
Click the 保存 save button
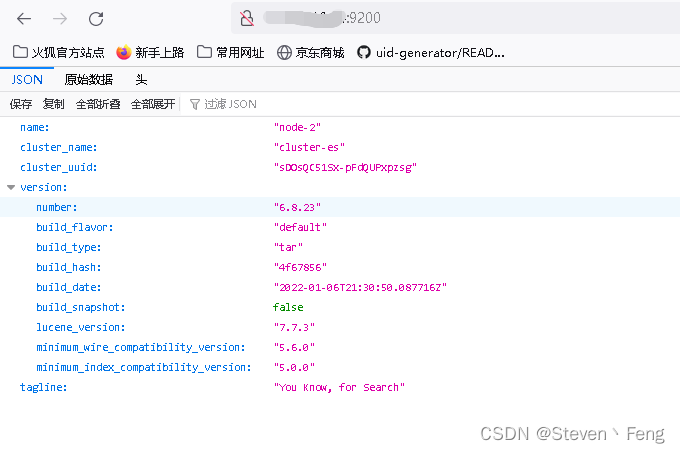pyautogui.click(x=21, y=104)
